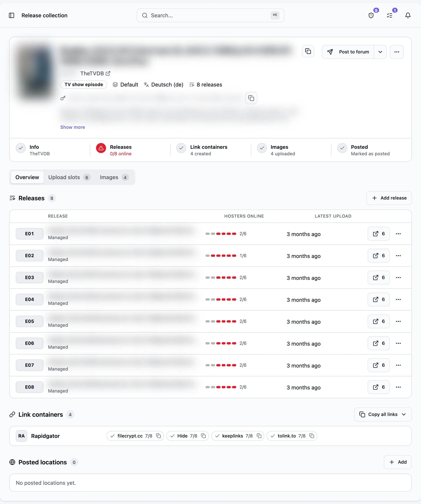The height and width of the screenshot is (504, 421).
Task: Click the Add release button
Action: pyautogui.click(x=389, y=198)
